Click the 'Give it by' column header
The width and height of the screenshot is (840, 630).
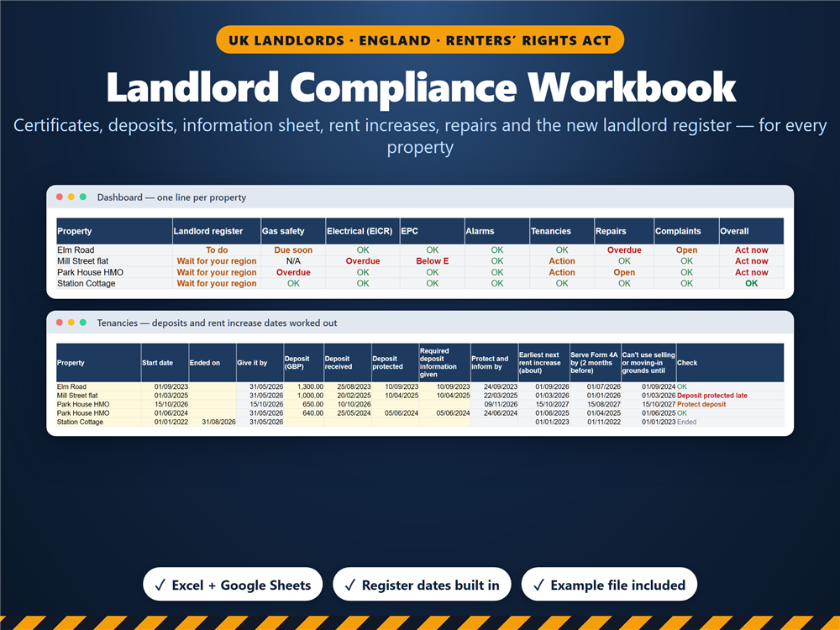260,363
